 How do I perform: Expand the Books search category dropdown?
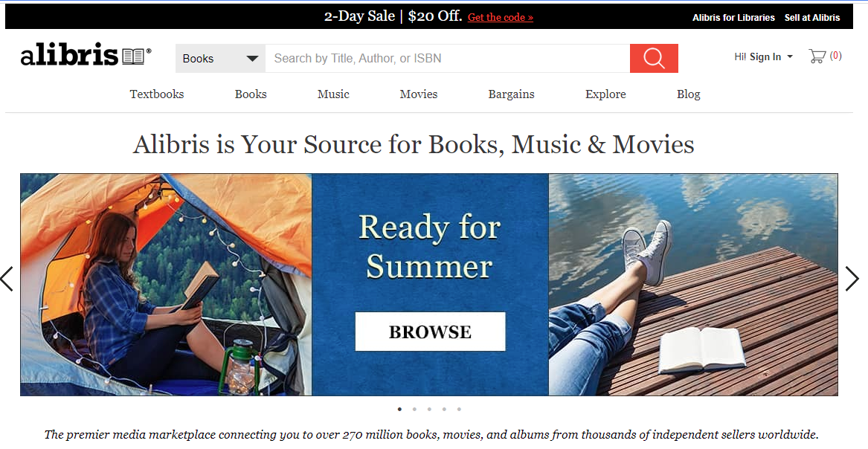click(220, 58)
